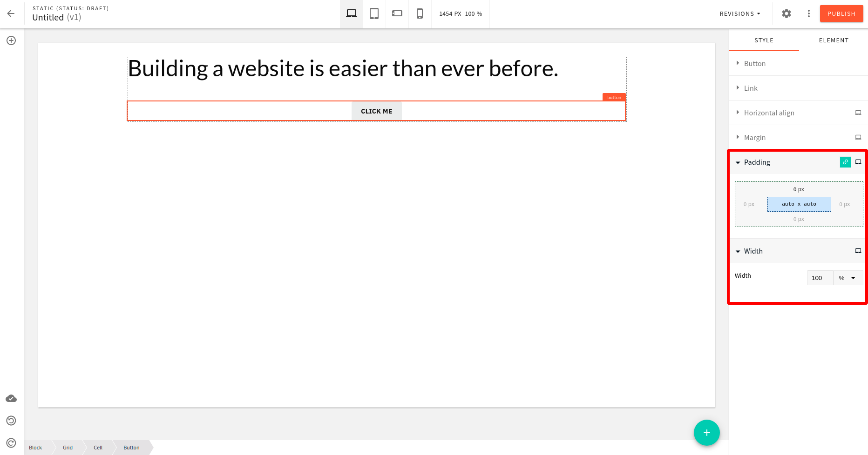Toggle responsive options for Width section
The height and width of the screenshot is (455, 868).
(x=858, y=251)
